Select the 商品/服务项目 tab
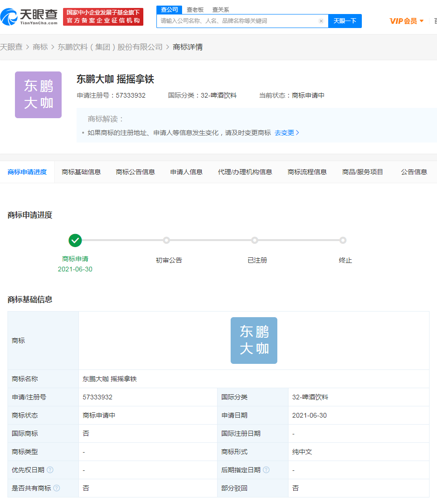This screenshot has height=504, width=437. [x=362, y=172]
